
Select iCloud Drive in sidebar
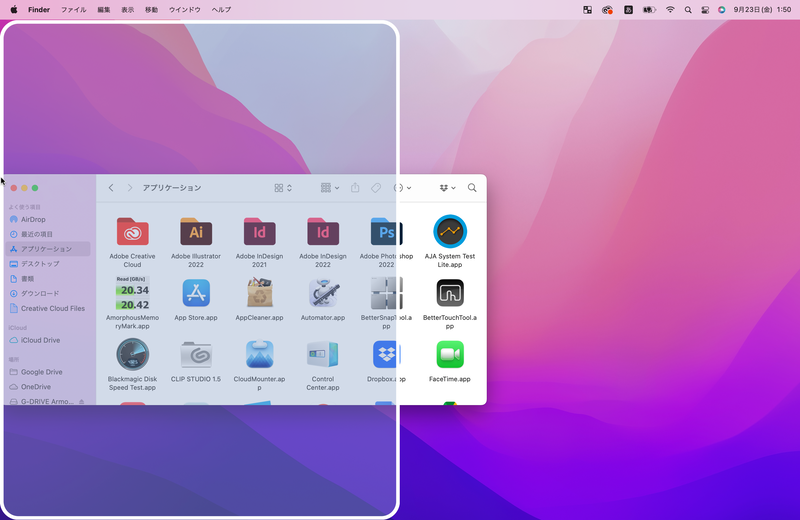pos(48,340)
